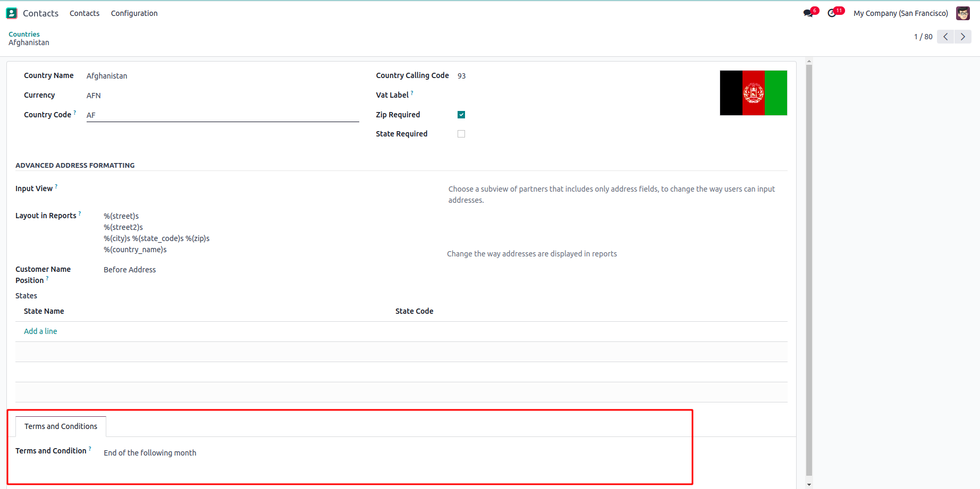Viewport: 980px width, 489px height.
Task: Click the scrollbar up arrow
Action: pyautogui.click(x=809, y=62)
